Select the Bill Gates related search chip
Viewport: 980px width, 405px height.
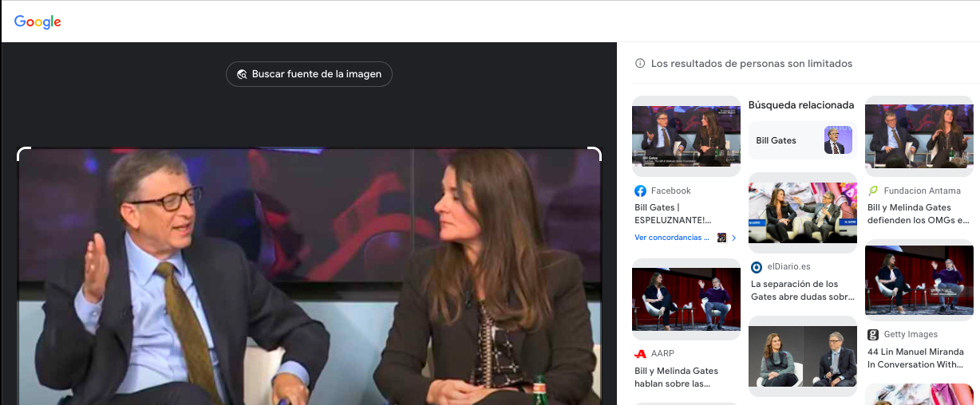click(x=802, y=140)
